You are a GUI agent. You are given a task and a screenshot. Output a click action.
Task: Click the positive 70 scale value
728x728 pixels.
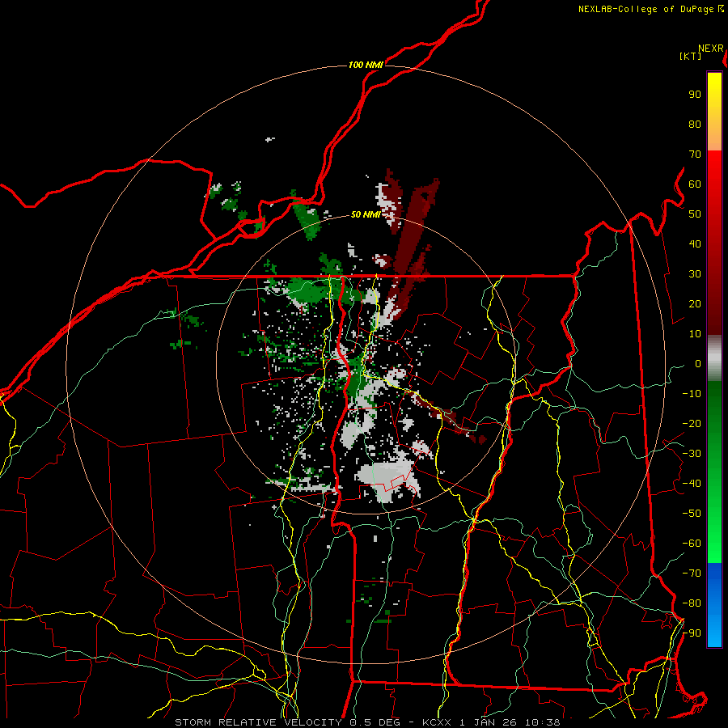695,154
